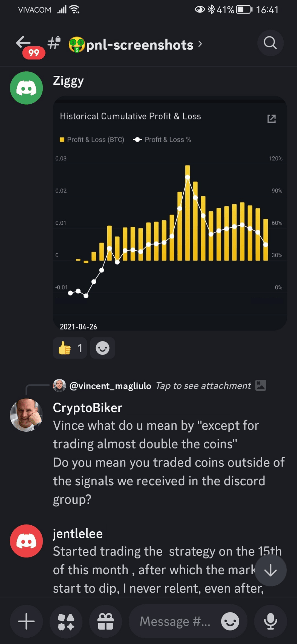
Task: Jump to latest messages arrow
Action: (271, 570)
